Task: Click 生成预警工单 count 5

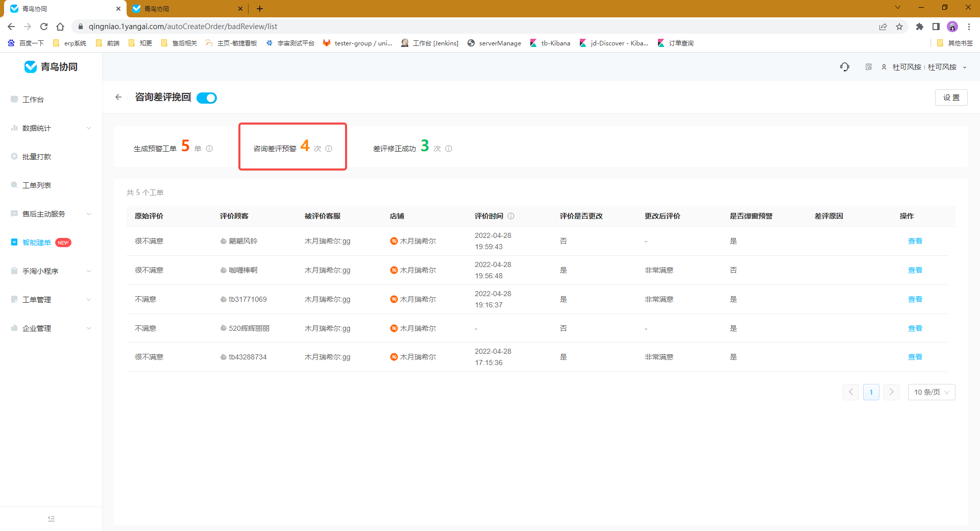Action: click(185, 146)
